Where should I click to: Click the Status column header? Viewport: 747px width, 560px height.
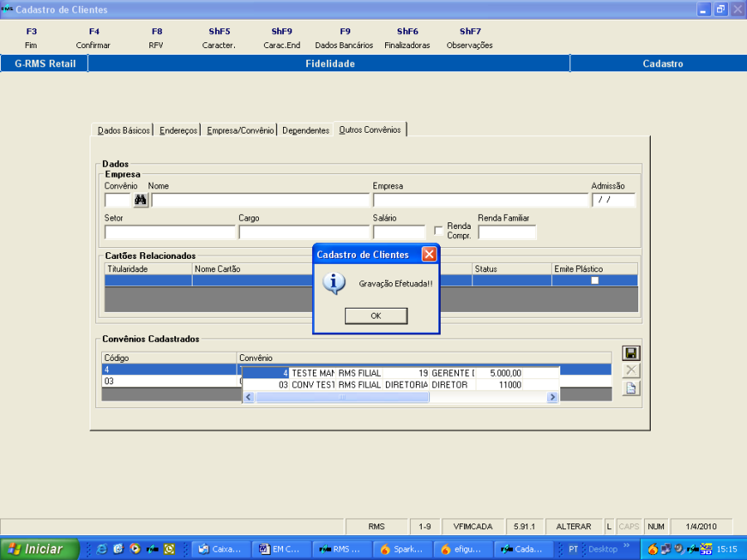(x=511, y=269)
